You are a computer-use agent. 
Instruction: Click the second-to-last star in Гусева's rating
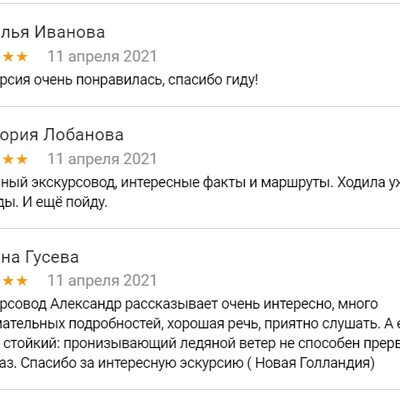pyautogui.click(x=8, y=281)
